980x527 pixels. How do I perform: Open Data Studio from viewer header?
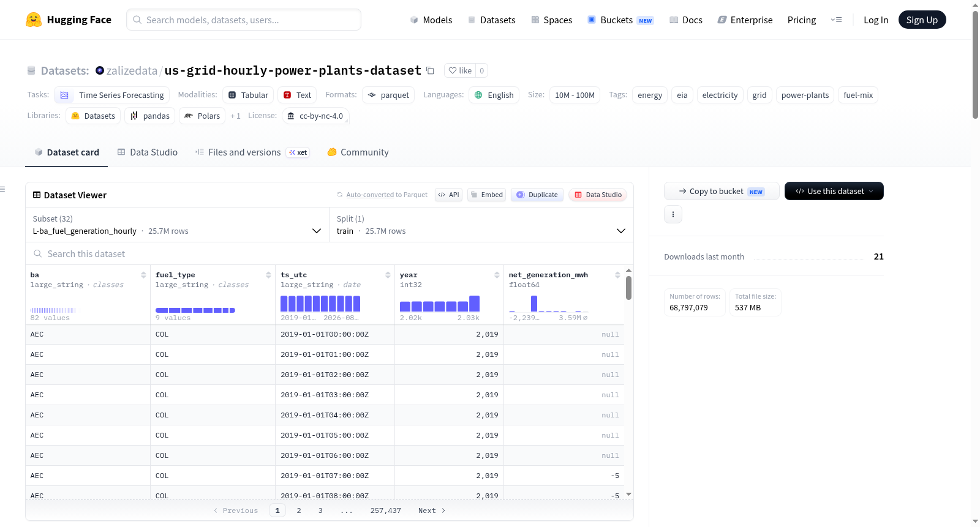[597, 195]
